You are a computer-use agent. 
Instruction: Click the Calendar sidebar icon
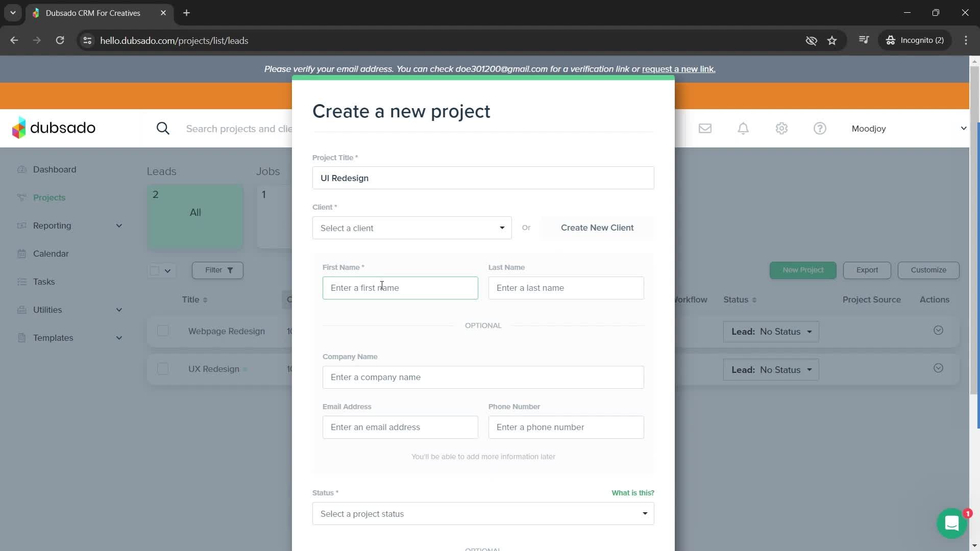[x=21, y=254]
